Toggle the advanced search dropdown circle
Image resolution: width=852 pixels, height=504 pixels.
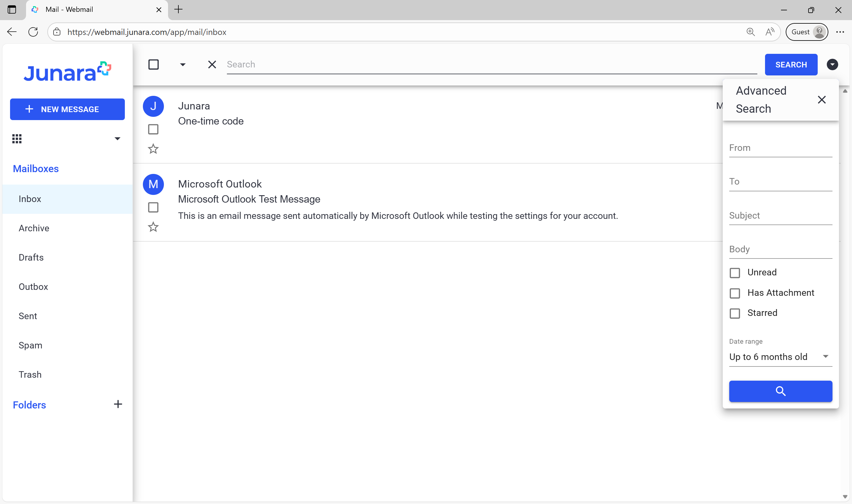832,64
